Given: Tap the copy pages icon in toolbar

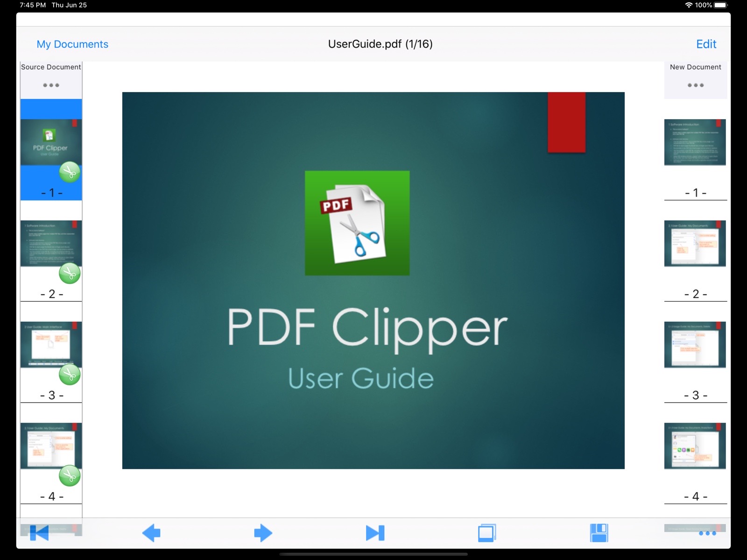Looking at the screenshot, I should 486,533.
